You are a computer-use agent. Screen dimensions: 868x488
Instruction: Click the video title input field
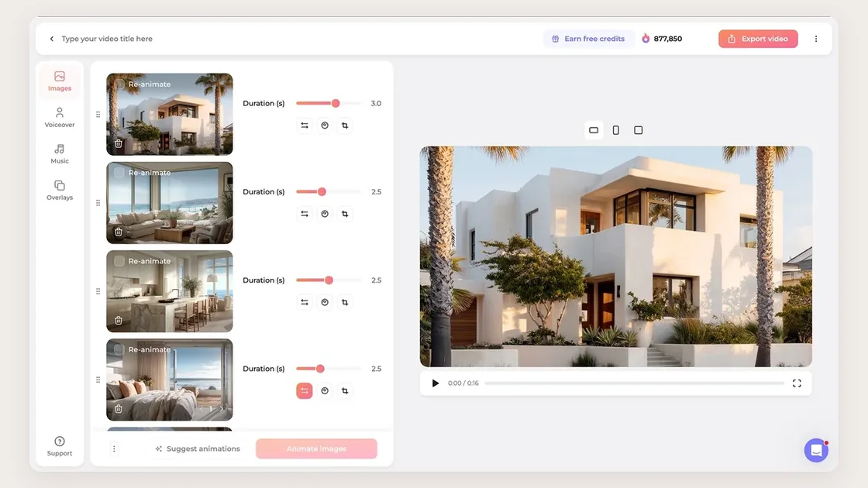point(107,39)
